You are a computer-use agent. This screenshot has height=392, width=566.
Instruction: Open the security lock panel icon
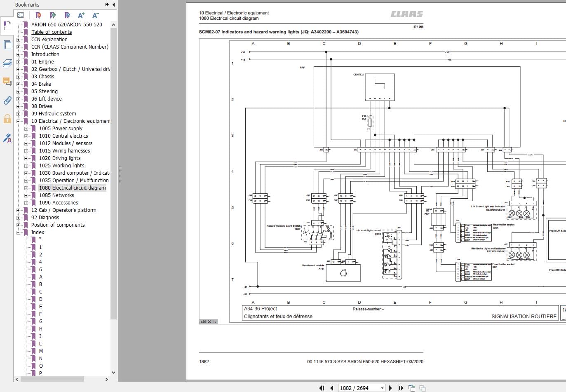point(7,119)
